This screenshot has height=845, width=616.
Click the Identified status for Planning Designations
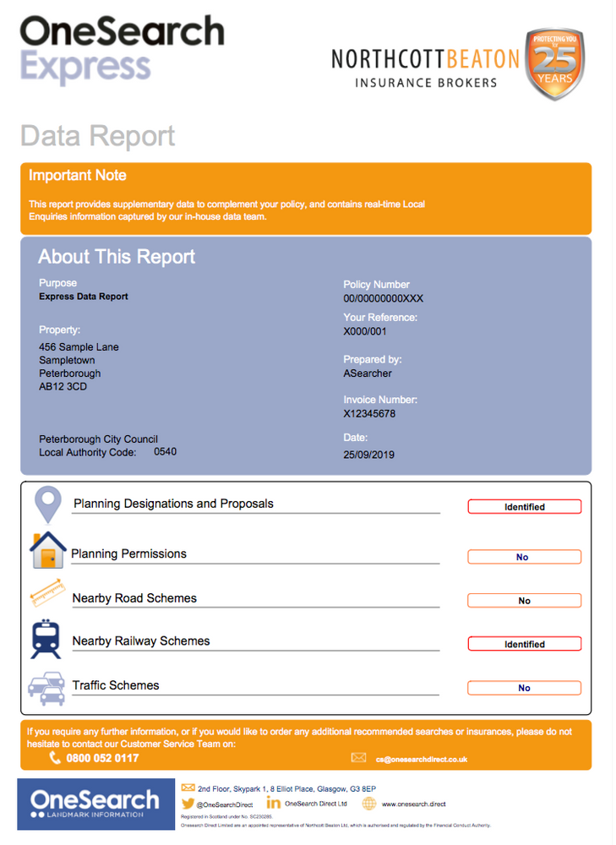pyautogui.click(x=525, y=506)
